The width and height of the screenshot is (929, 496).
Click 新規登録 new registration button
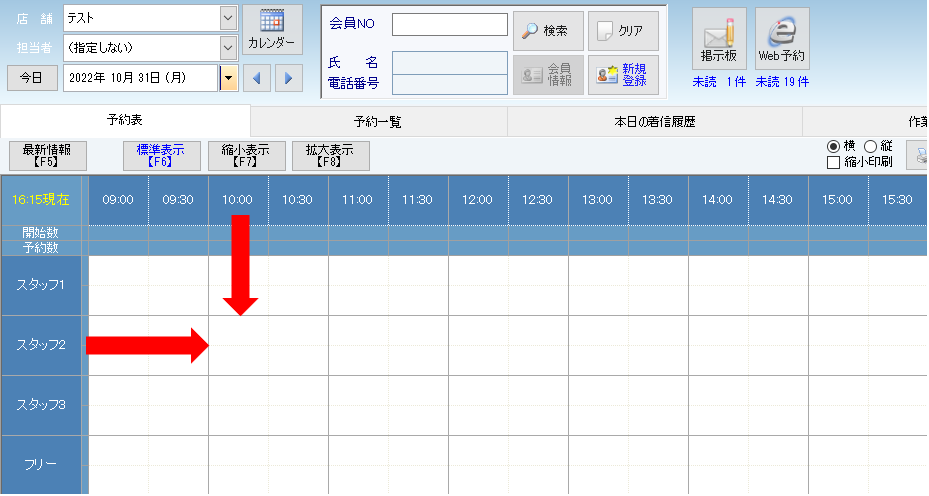click(623, 75)
